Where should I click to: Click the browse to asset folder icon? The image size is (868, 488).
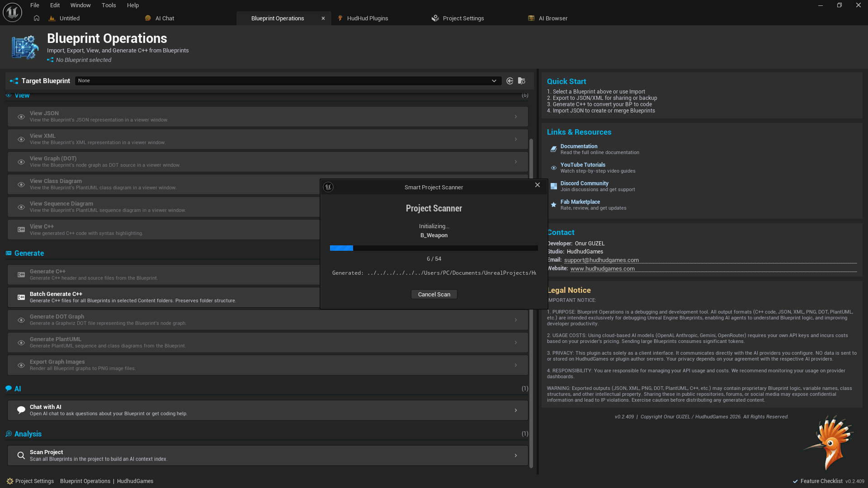point(522,81)
